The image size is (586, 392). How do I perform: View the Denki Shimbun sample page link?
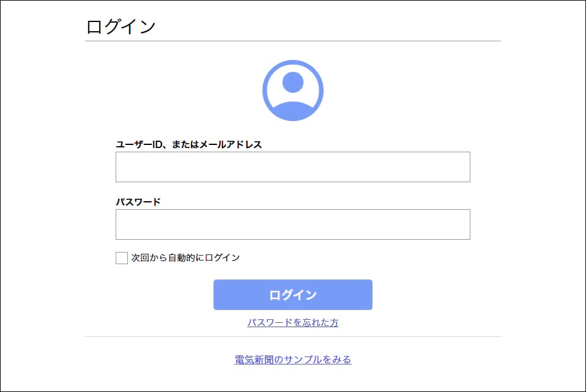point(292,360)
